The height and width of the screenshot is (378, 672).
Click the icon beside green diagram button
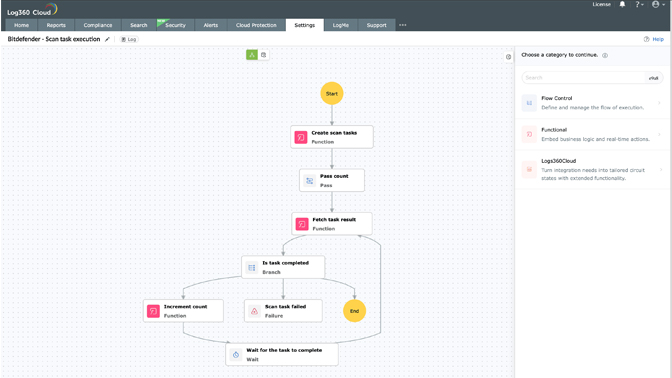pyautogui.click(x=264, y=55)
